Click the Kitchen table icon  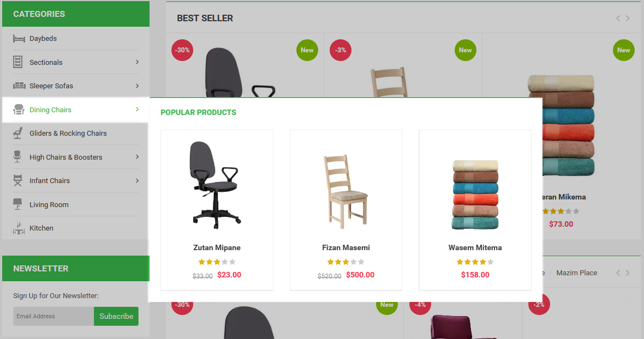click(19, 228)
